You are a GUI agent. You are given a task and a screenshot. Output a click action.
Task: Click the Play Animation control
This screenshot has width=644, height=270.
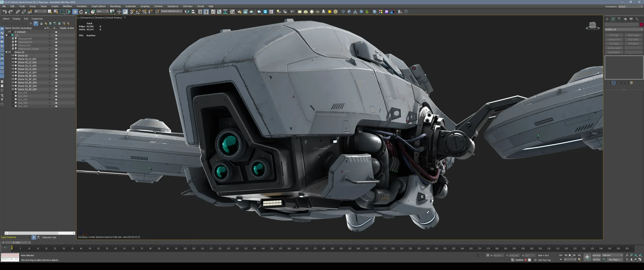(570, 255)
